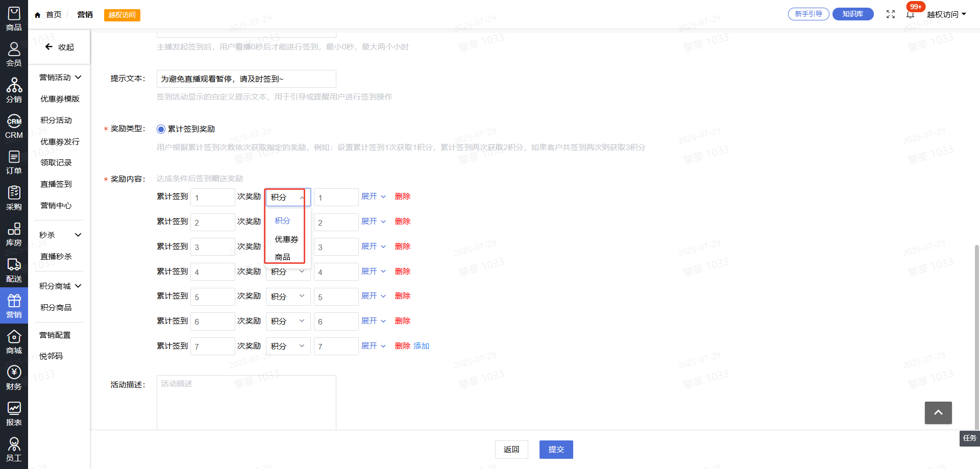Open the 知识库 knowledge base button
Viewport: 980px width, 469px height.
pyautogui.click(x=852, y=14)
